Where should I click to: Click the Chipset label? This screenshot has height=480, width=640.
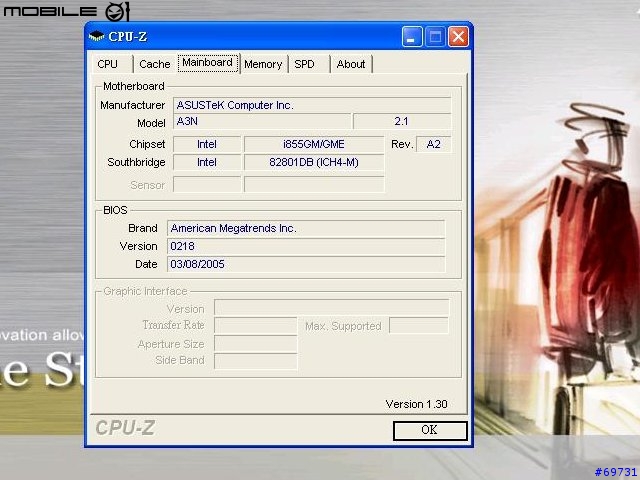[147, 144]
